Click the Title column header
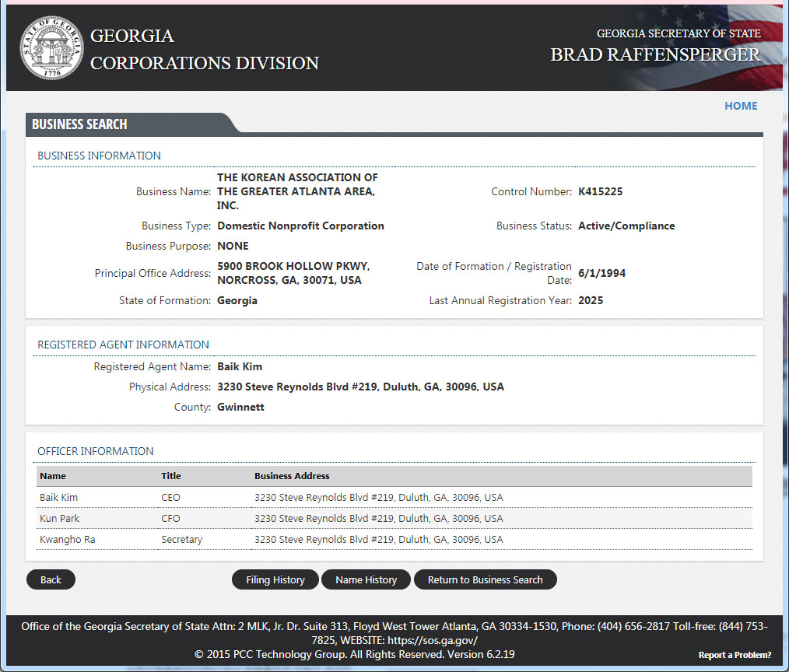789x672 pixels. click(170, 476)
